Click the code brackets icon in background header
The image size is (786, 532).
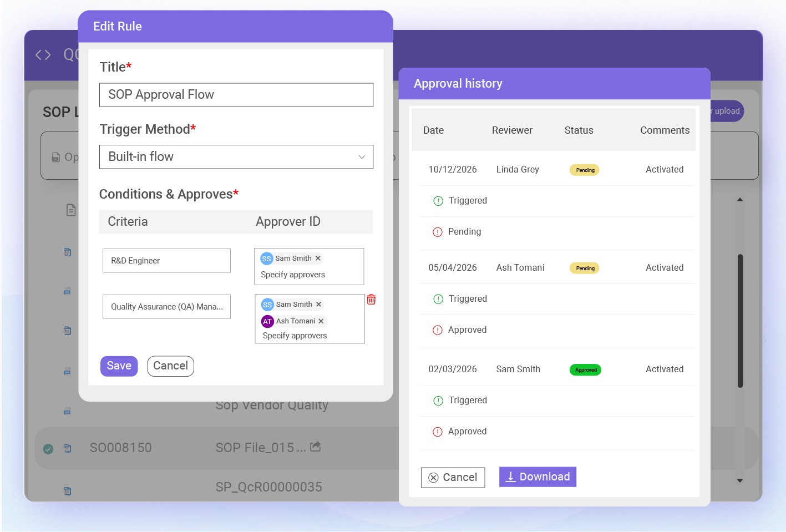(x=43, y=55)
